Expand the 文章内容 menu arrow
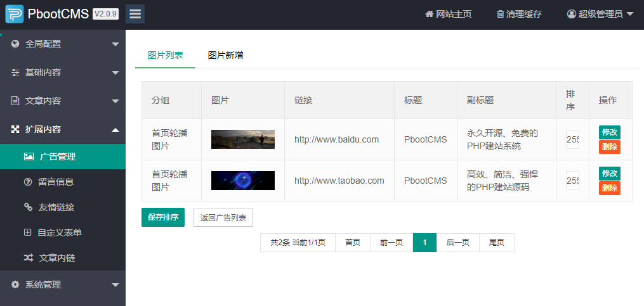The height and width of the screenshot is (306, 644). coord(115,101)
